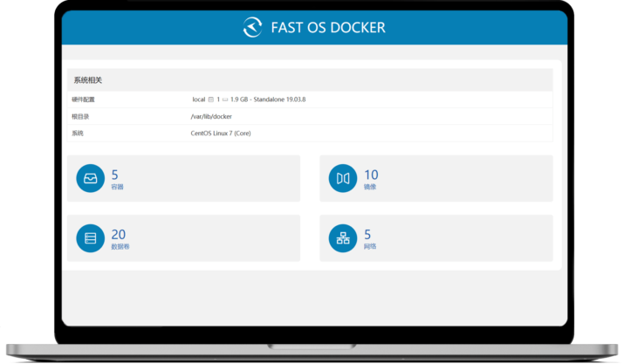Click the image count number 10

[x=371, y=175]
